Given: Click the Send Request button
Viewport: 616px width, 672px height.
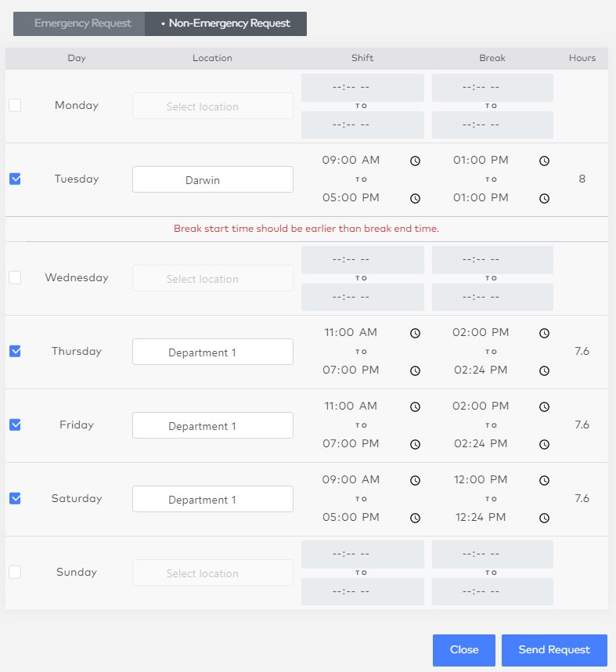Looking at the screenshot, I should (x=554, y=650).
